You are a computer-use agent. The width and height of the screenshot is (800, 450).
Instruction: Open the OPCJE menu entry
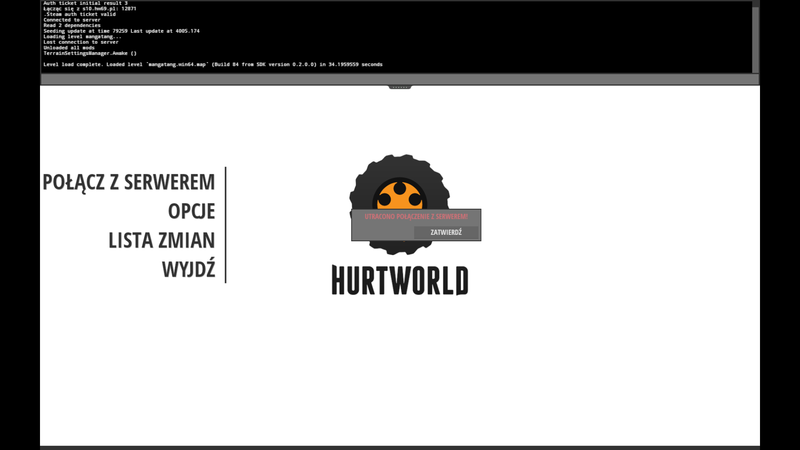tap(191, 211)
